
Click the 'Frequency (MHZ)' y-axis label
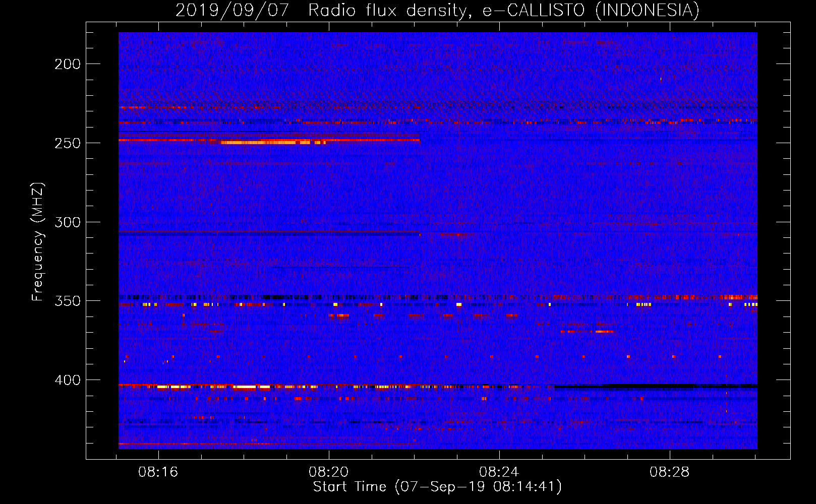pyautogui.click(x=38, y=241)
